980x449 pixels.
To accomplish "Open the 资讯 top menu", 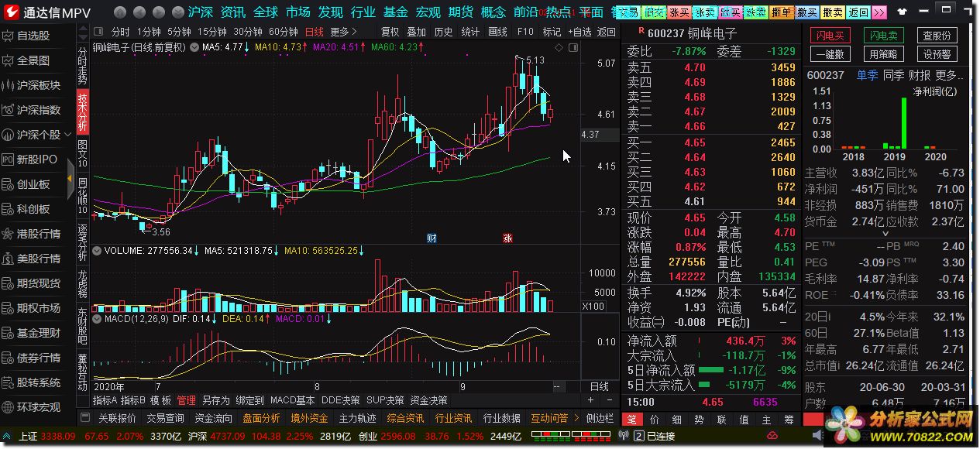I will (232, 12).
